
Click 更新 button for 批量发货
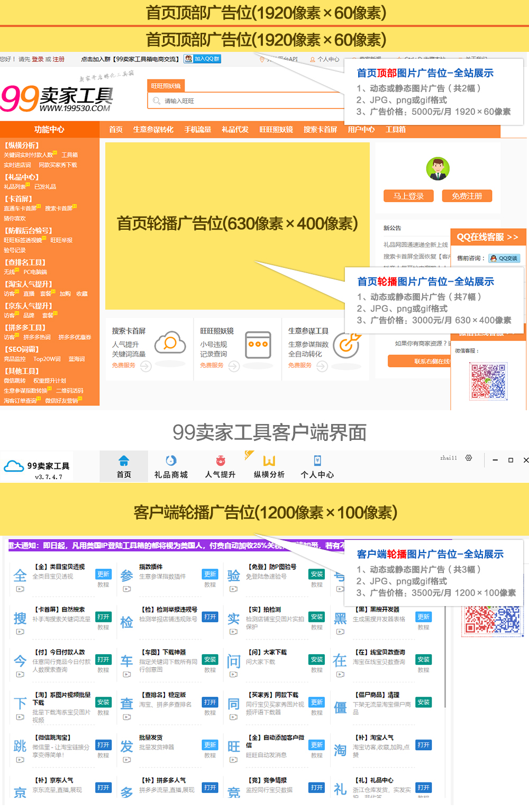tap(210, 745)
